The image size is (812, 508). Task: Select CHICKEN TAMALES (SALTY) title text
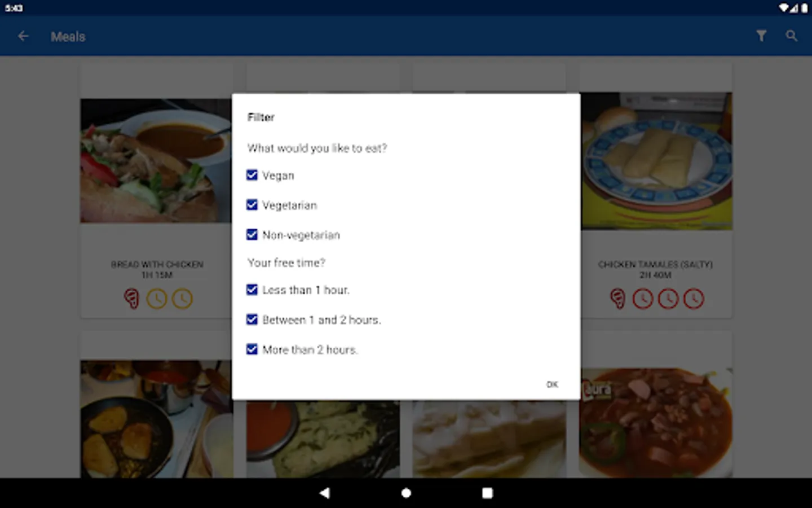(655, 264)
